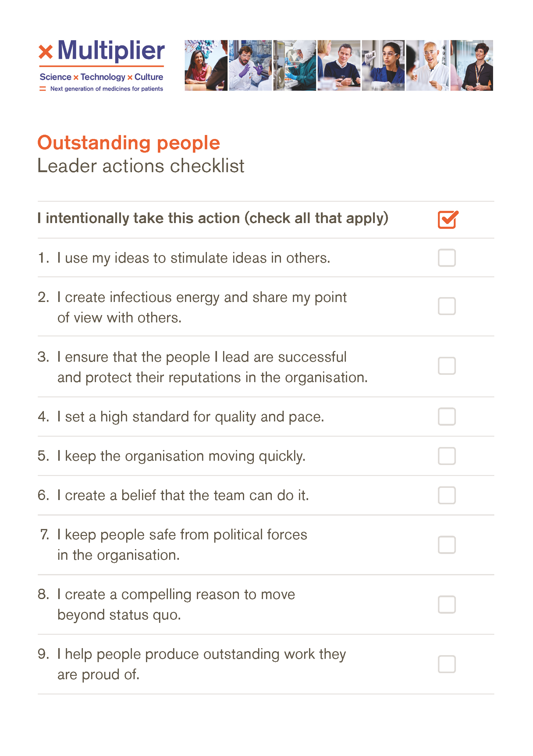
Task: Click the orange X in Multiplier logo
Action: click(x=45, y=52)
